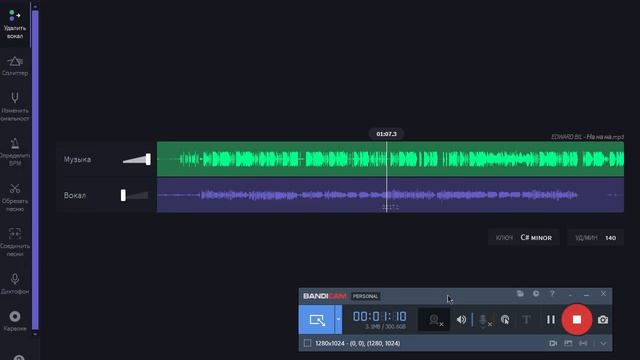Select the pitch change tuning-fork tool
Viewport: 640px width, 360px height.
(15, 107)
